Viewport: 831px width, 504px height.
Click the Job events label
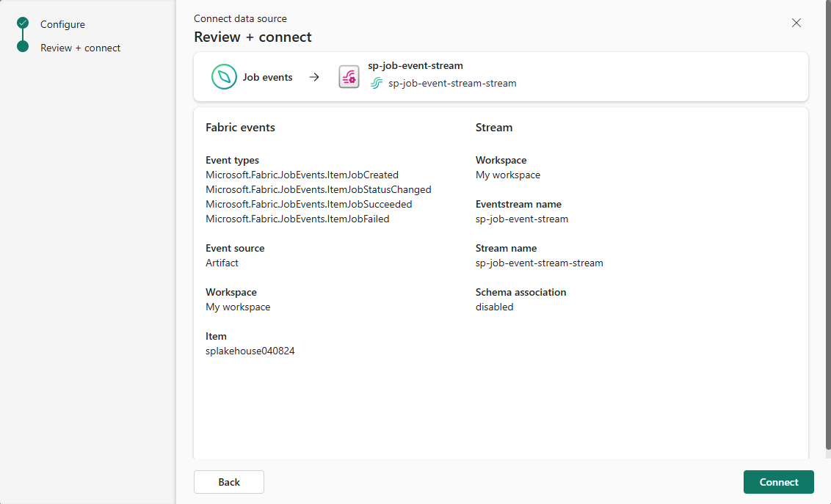pos(268,77)
